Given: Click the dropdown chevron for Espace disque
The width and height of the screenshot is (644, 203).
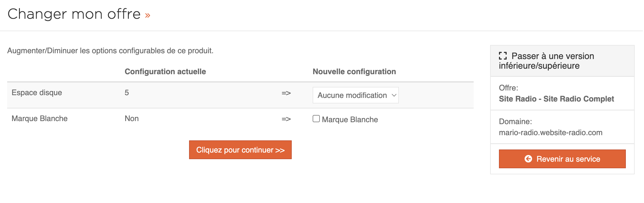Looking at the screenshot, I should click(x=394, y=95).
